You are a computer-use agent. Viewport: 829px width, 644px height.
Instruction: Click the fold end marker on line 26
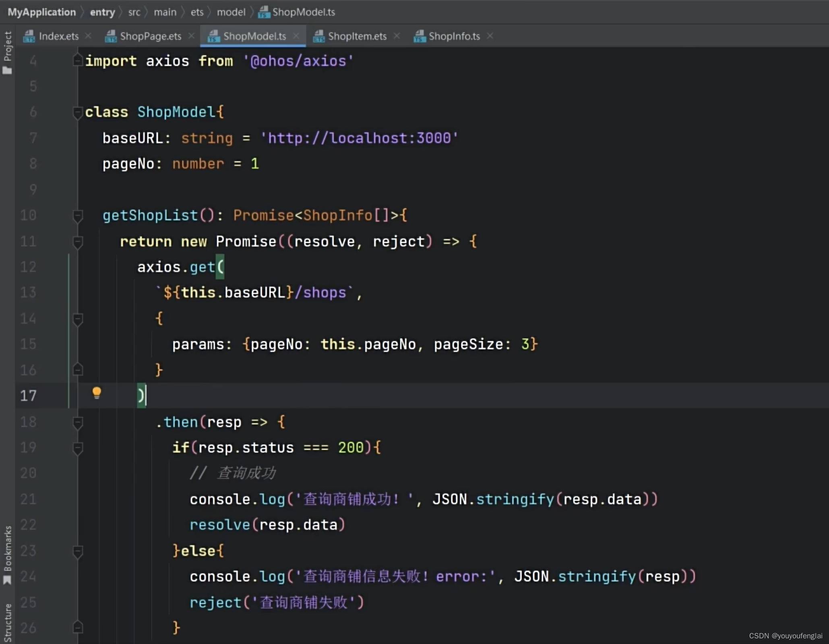(x=78, y=627)
